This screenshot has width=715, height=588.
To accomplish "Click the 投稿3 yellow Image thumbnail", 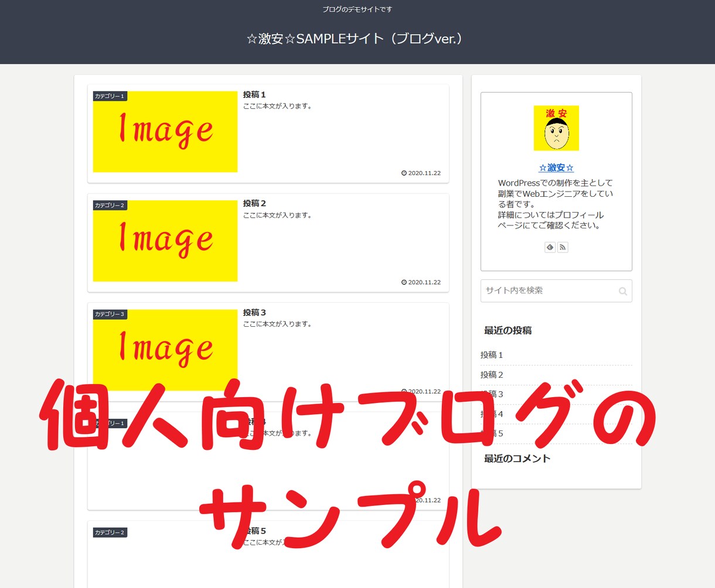I will point(165,350).
